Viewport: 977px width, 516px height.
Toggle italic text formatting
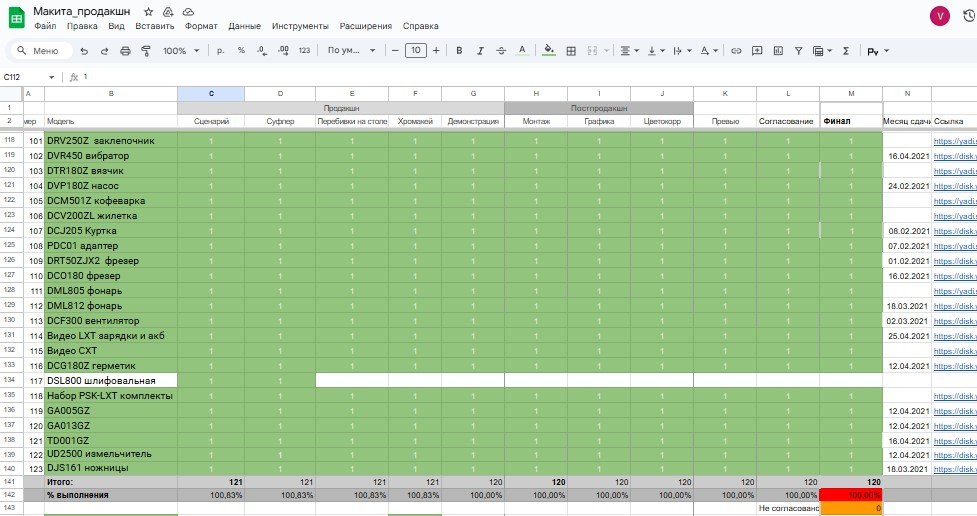tap(481, 50)
